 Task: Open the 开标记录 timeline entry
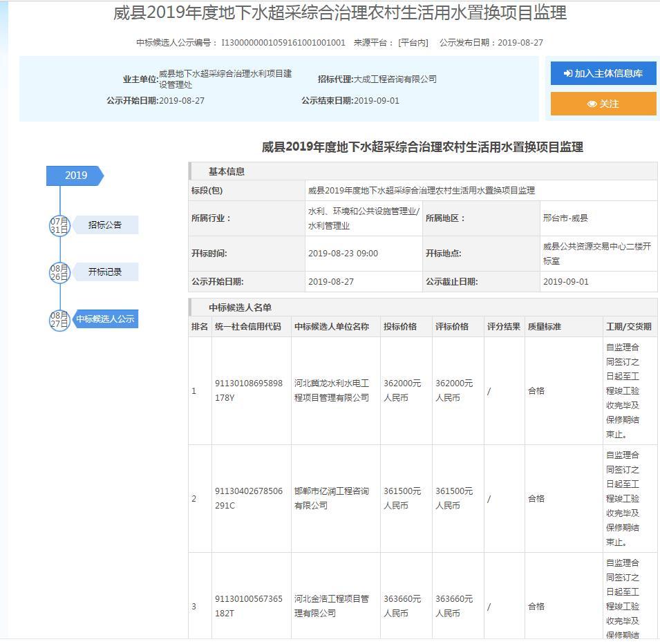(105, 272)
